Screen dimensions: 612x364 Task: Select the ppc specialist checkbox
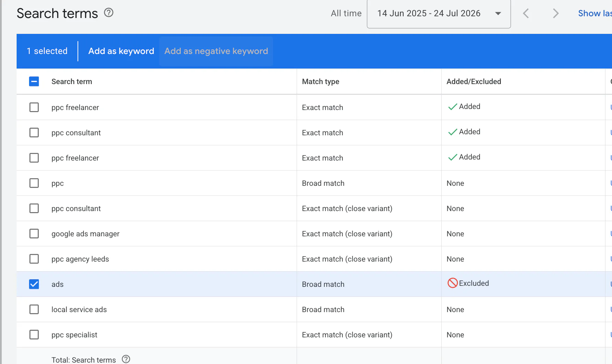point(34,335)
